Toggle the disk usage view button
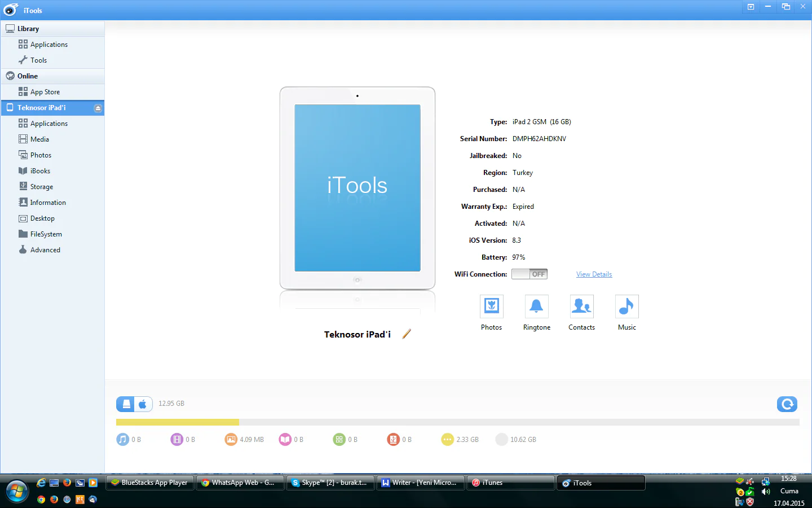 (126, 404)
